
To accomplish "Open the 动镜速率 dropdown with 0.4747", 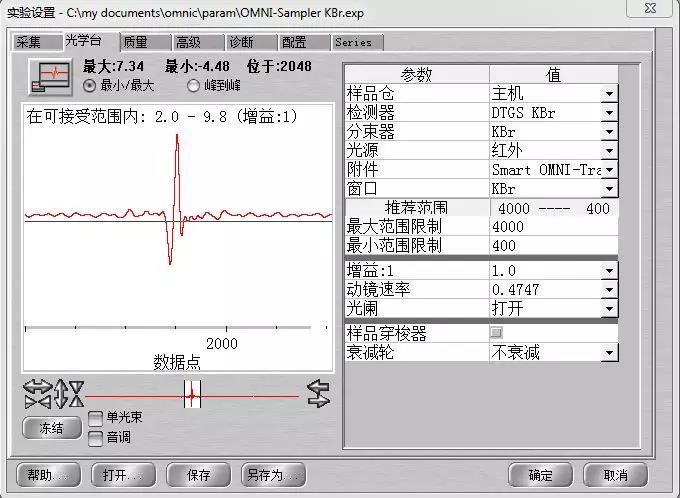I will (x=608, y=290).
